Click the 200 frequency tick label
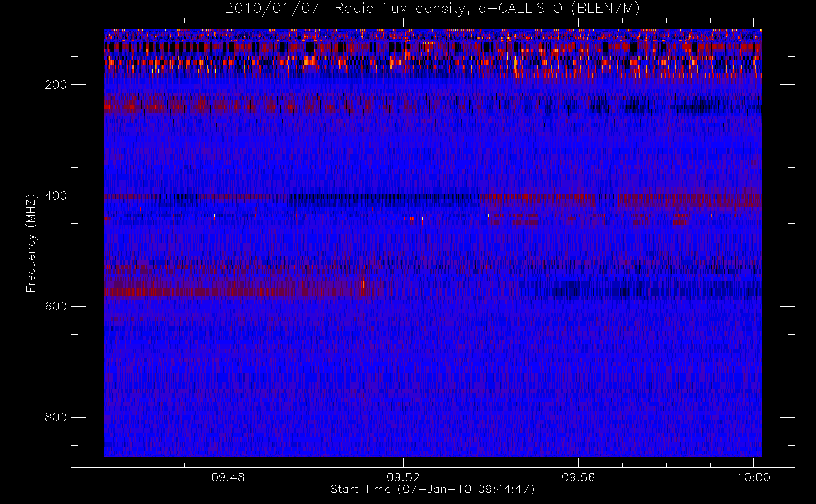This screenshot has width=816, height=504. (55, 85)
